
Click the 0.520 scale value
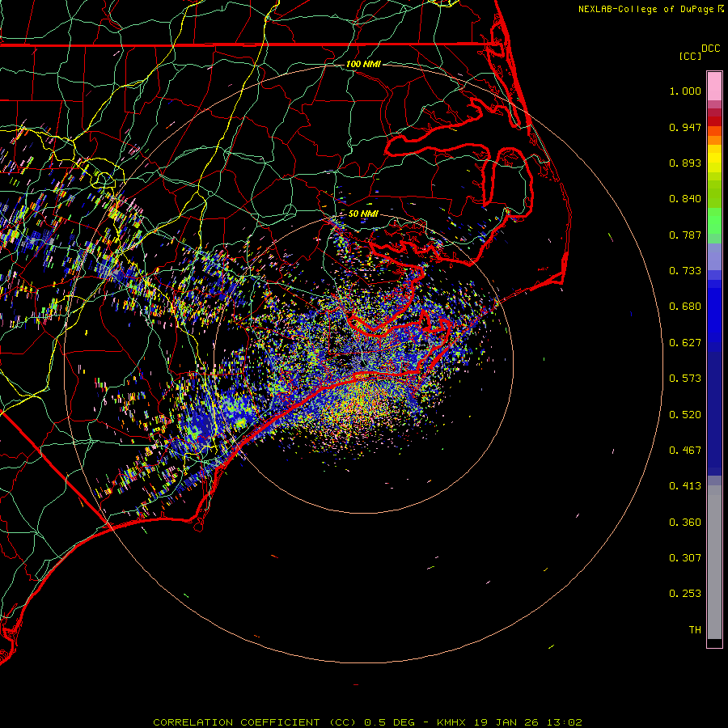pos(685,415)
